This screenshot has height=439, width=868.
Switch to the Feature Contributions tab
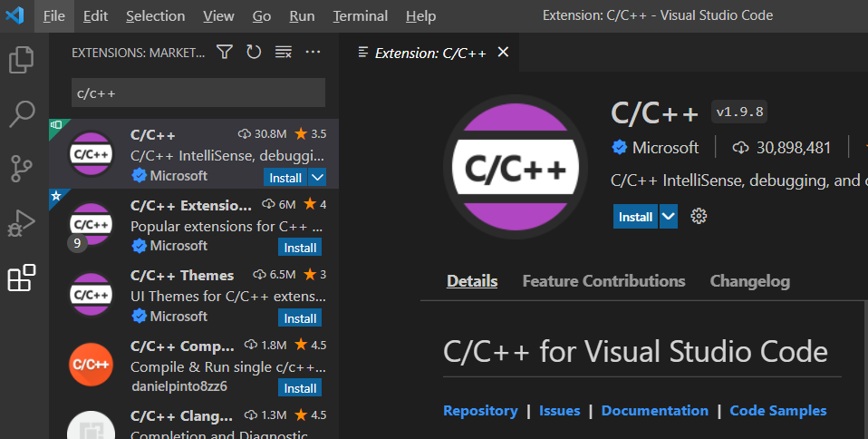pyautogui.click(x=603, y=281)
